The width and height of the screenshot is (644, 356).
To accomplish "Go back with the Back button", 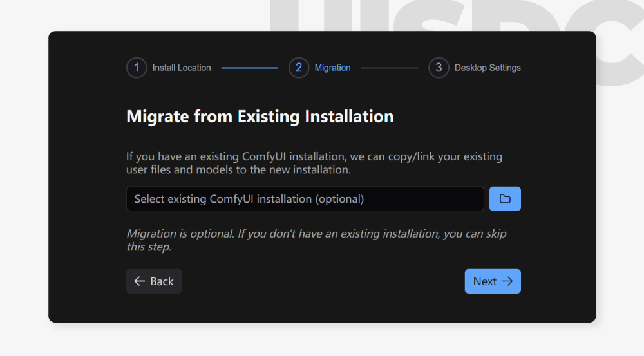I will click(x=154, y=281).
